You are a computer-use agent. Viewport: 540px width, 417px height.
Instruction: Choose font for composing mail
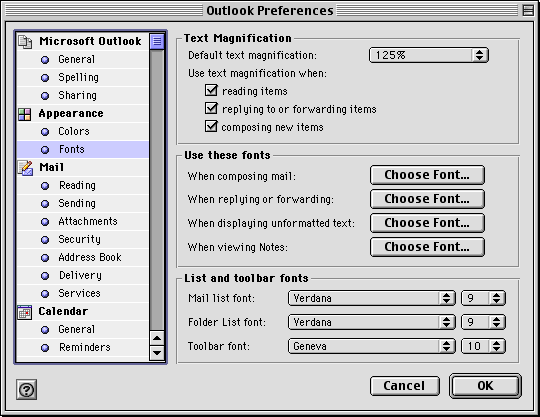point(427,175)
